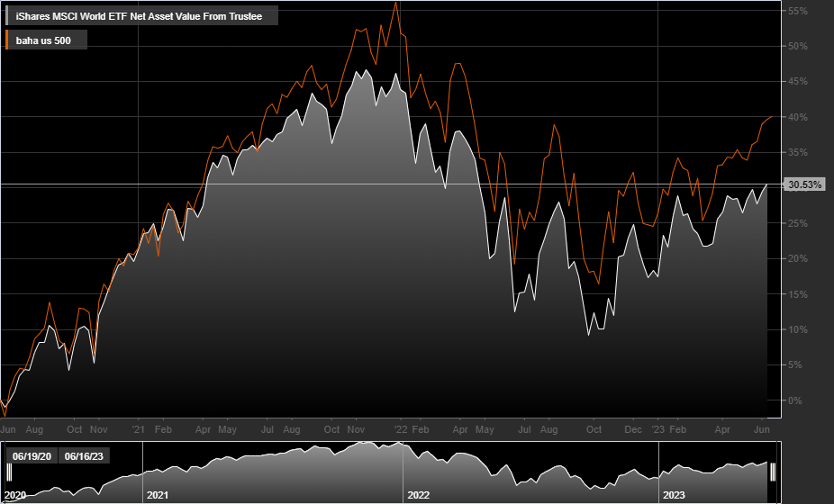834x504 pixels.
Task: Click the 2020 label in the navigator
Action: (x=15, y=495)
